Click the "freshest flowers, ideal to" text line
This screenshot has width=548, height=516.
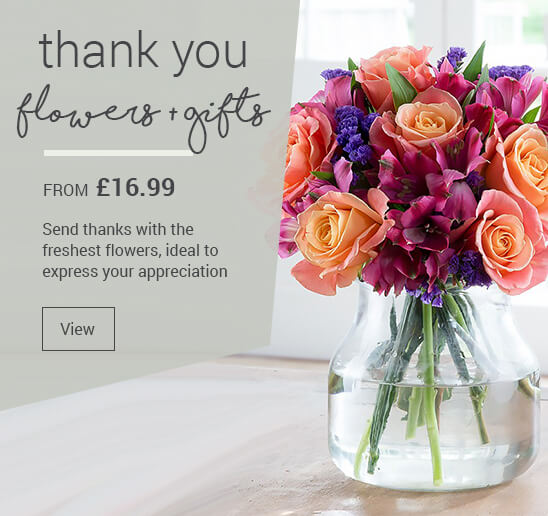pyautogui.click(x=130, y=250)
